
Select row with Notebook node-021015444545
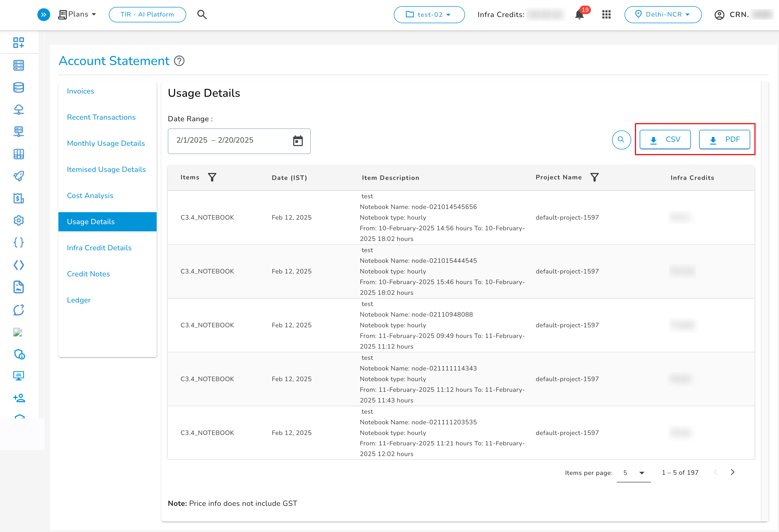(461, 272)
